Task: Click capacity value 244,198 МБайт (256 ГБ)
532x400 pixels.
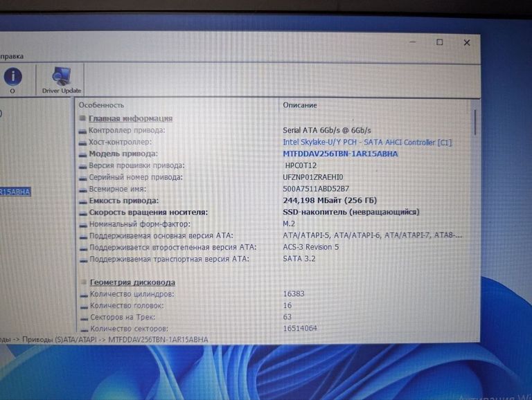Action: click(x=330, y=201)
